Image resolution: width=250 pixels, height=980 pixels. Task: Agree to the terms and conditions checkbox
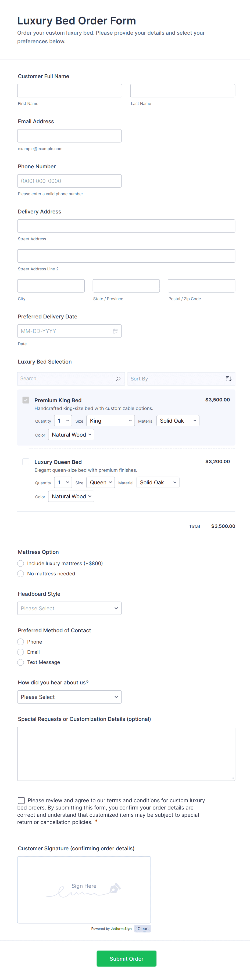[x=21, y=800]
